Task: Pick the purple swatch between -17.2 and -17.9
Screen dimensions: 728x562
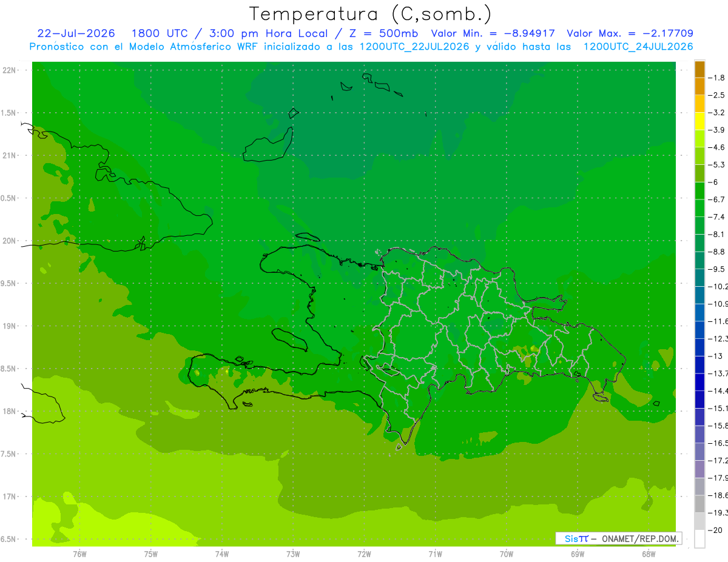Action: 699,469
